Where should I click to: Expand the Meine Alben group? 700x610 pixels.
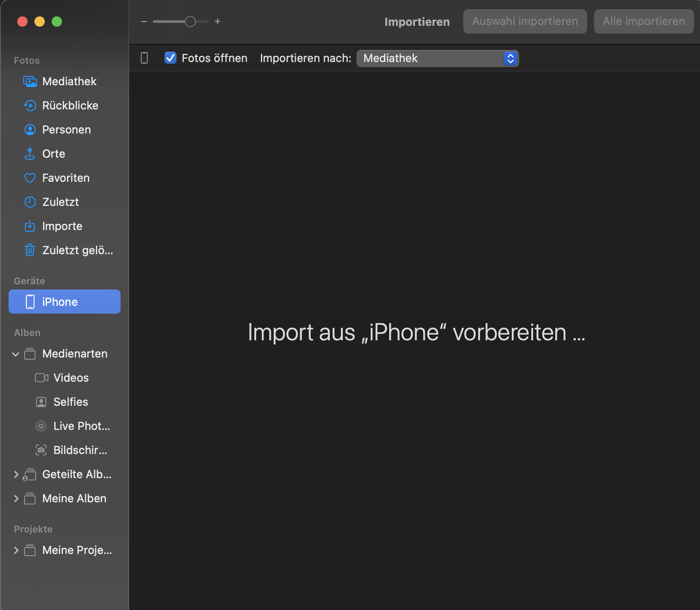(16, 498)
